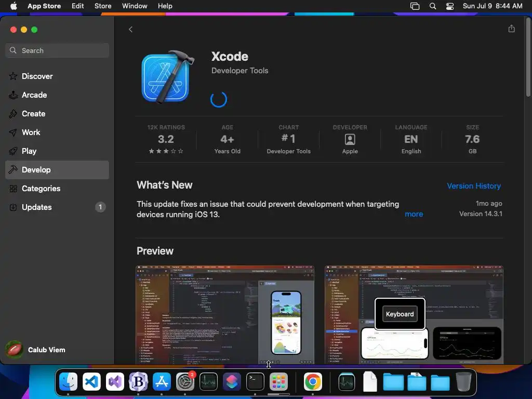The width and height of the screenshot is (532, 399).
Task: Open Visual Studio Code from the Dock
Action: click(91, 381)
